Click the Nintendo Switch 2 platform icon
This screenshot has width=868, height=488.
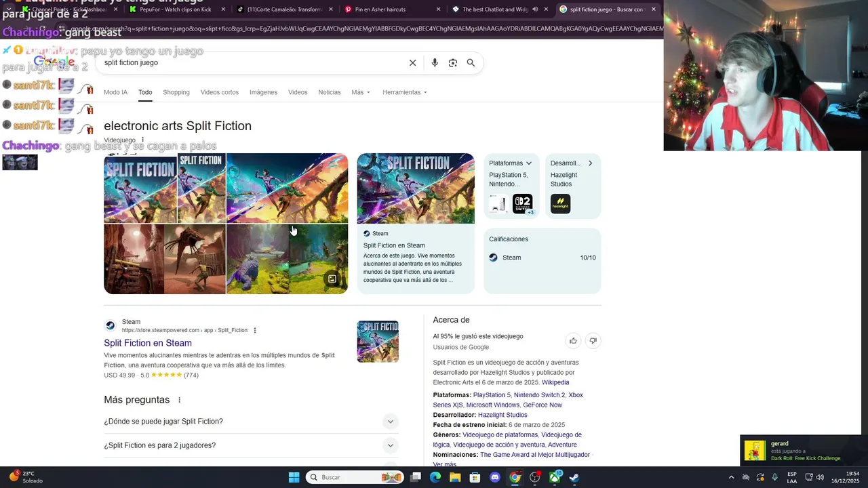pos(522,204)
